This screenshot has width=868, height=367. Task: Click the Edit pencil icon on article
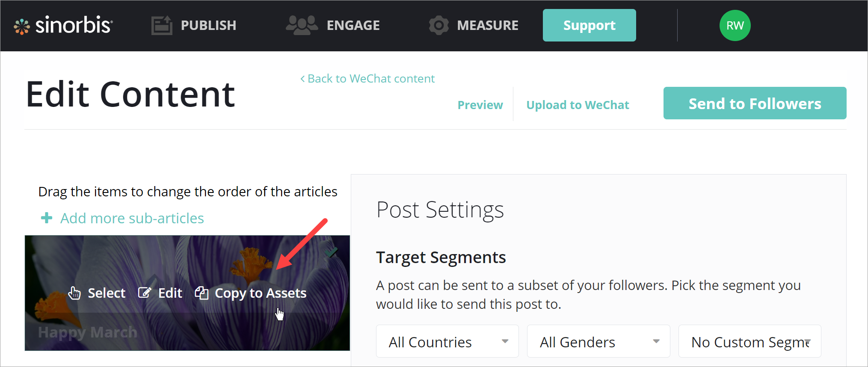point(145,293)
